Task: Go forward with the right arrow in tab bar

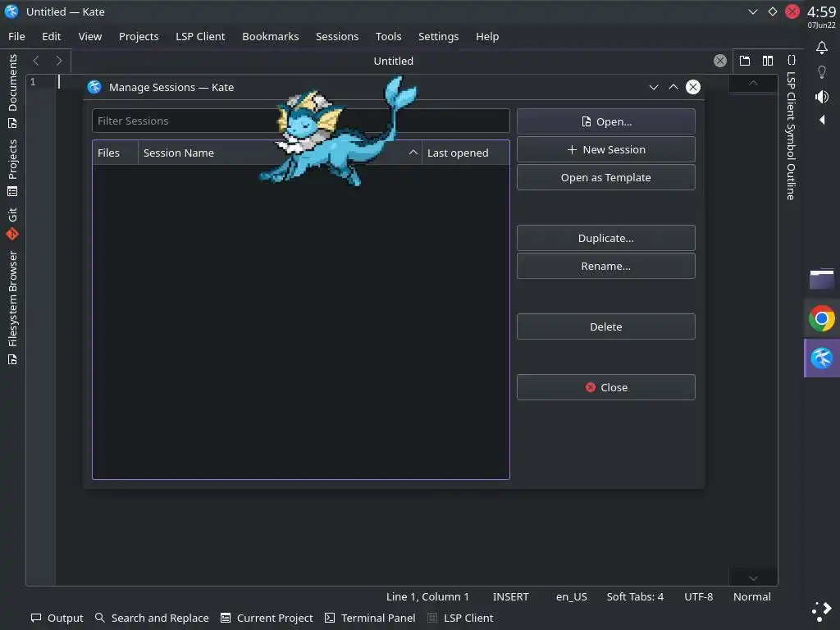Action: click(59, 61)
